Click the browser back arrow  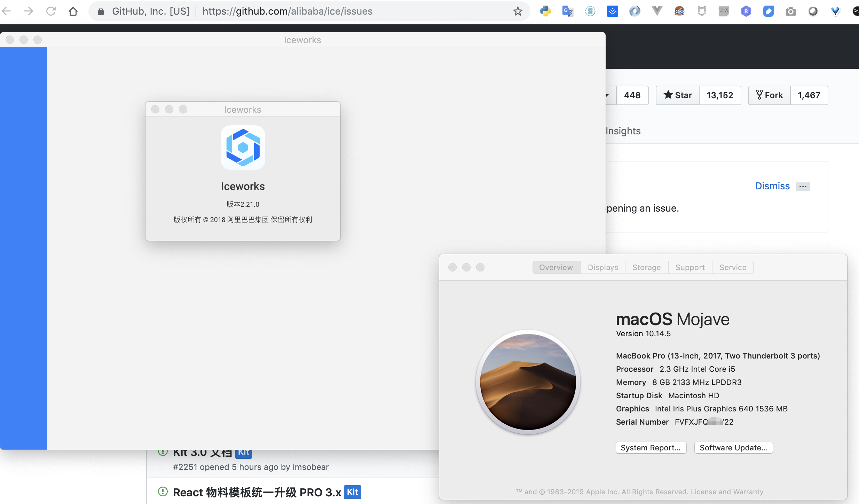pos(6,11)
